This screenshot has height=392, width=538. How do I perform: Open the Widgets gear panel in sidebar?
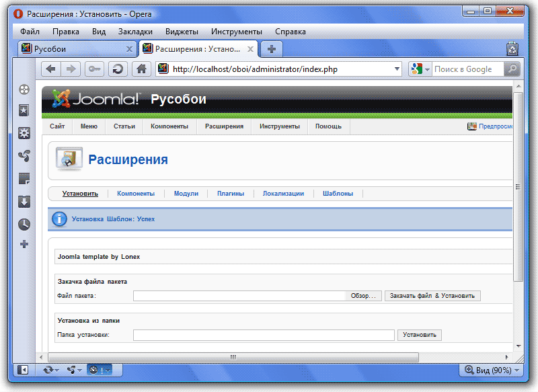click(x=24, y=133)
